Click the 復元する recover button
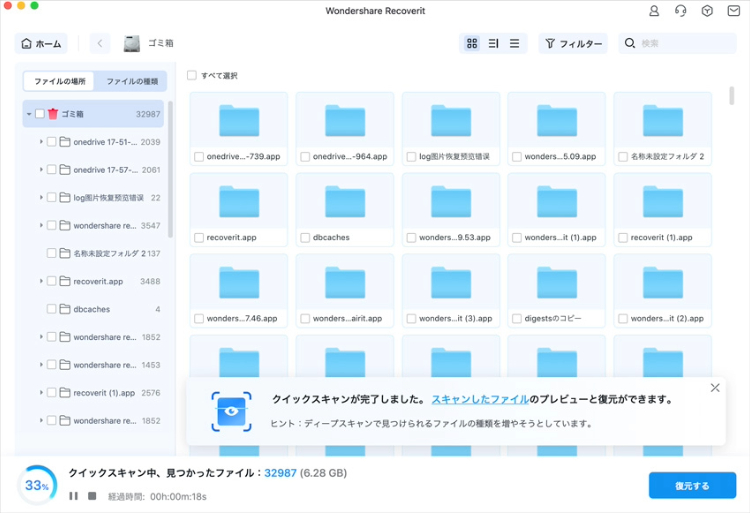 692,486
